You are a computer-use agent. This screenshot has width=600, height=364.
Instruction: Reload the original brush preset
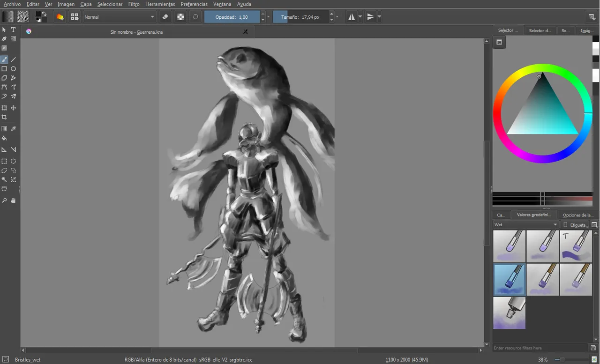click(x=195, y=17)
